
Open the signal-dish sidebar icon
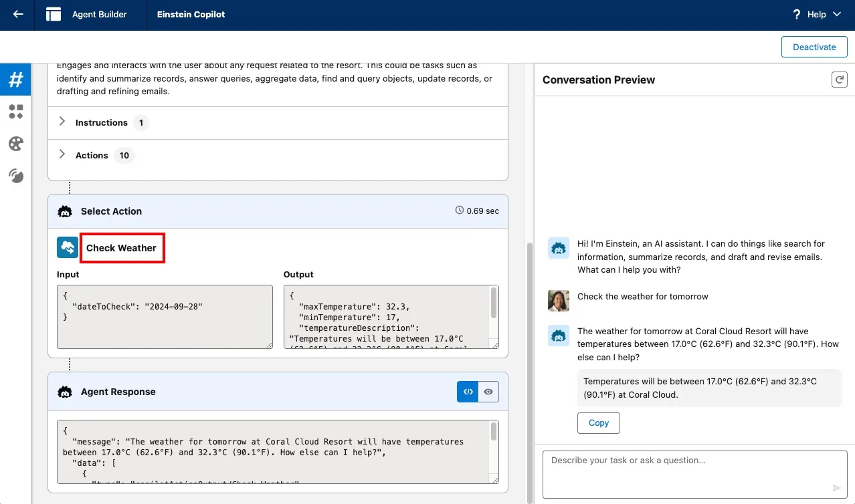15,176
